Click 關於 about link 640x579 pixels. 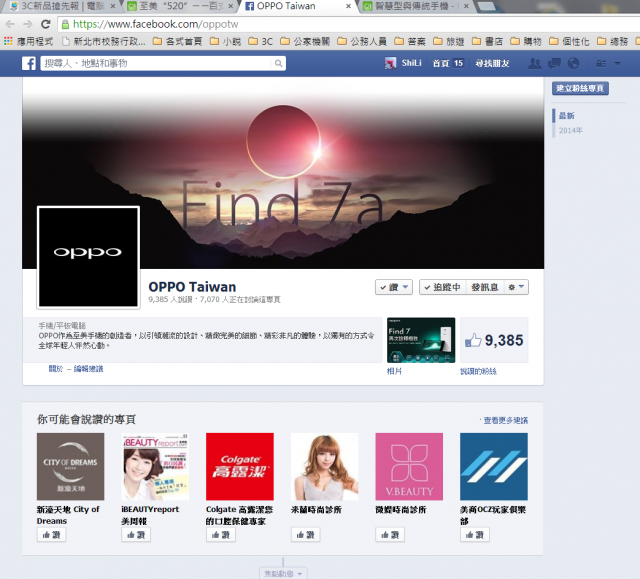(56, 369)
